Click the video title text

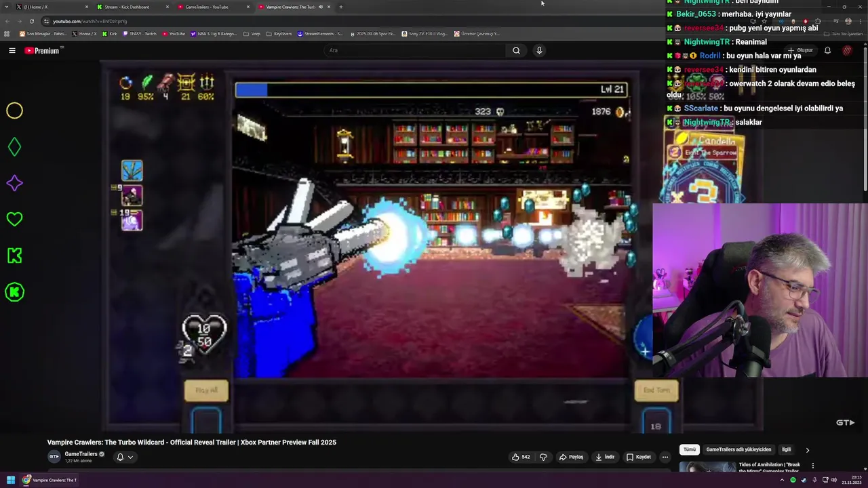click(192, 442)
